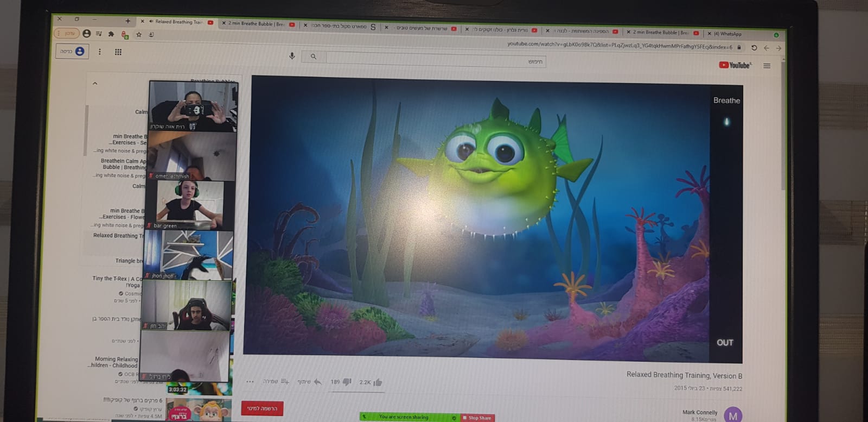Screen dimensions: 868x422
Task: Click the share page icon in address bar
Action: pos(151,35)
